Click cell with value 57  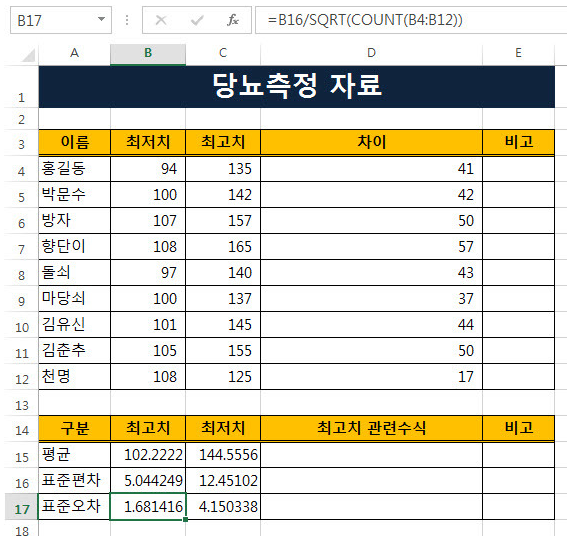pos(371,247)
